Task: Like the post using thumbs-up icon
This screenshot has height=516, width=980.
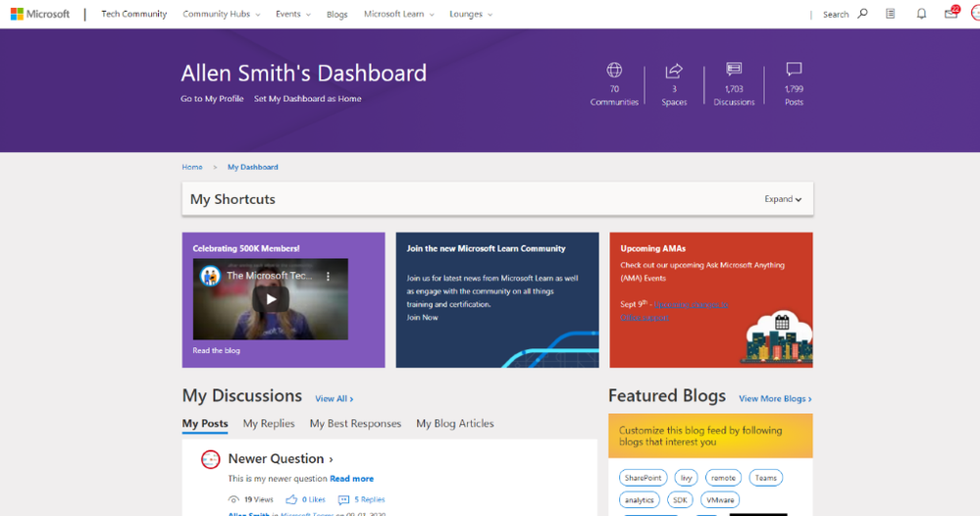Action: (291, 499)
